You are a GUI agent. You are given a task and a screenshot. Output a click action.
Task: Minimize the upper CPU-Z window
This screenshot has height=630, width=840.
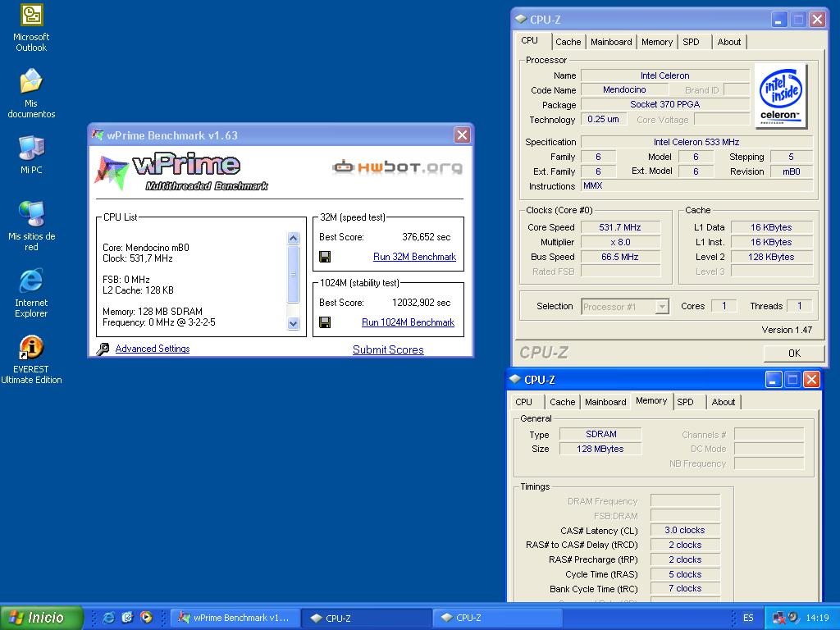[779, 20]
